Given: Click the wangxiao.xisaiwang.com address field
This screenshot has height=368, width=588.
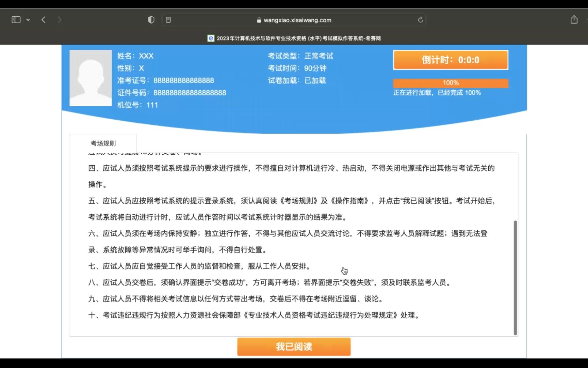Looking at the screenshot, I should point(294,20).
